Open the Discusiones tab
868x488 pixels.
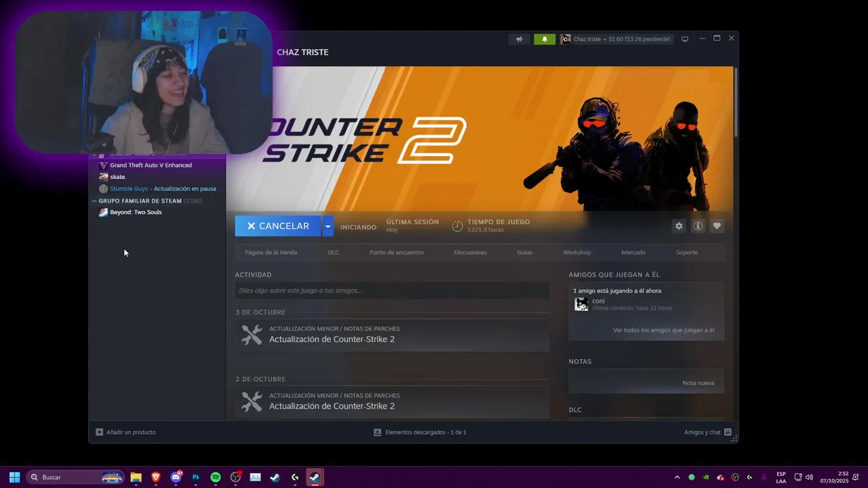(471, 252)
